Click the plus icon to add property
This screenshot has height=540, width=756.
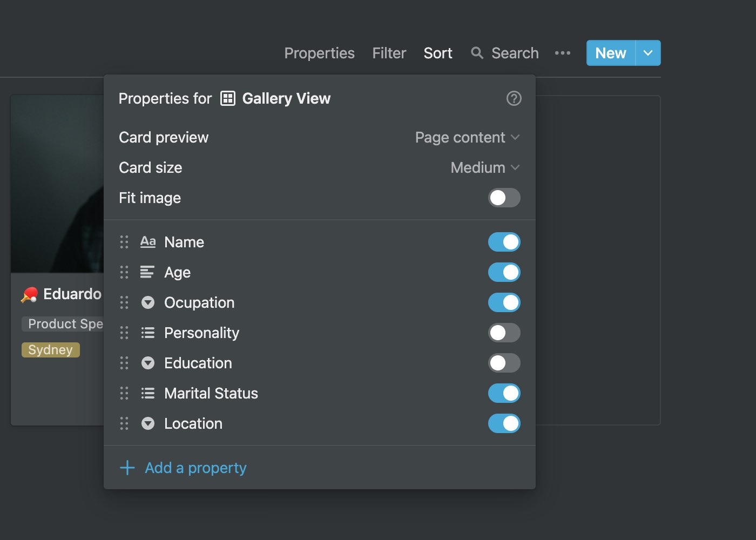(x=127, y=468)
